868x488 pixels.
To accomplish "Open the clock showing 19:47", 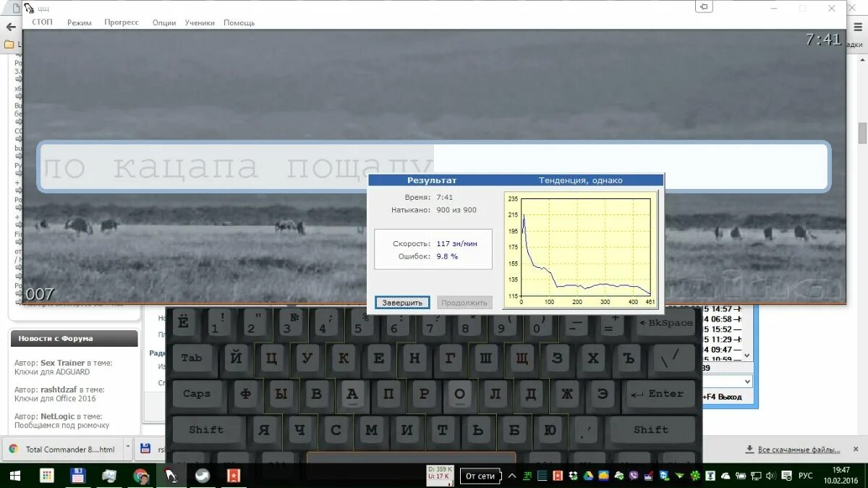I will coord(841,476).
